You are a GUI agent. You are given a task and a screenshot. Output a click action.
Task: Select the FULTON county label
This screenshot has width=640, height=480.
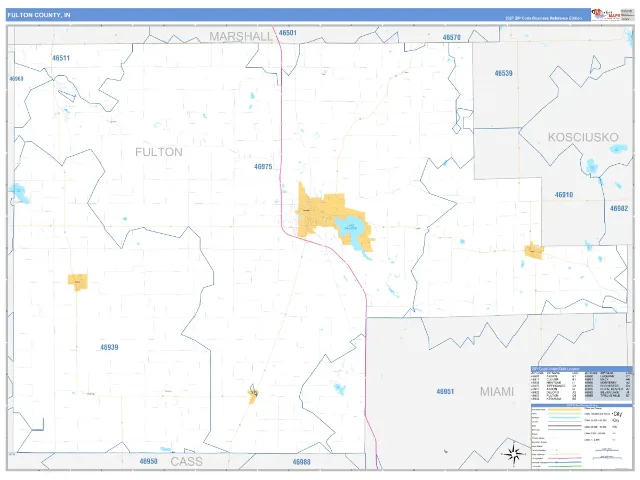pyautogui.click(x=159, y=152)
